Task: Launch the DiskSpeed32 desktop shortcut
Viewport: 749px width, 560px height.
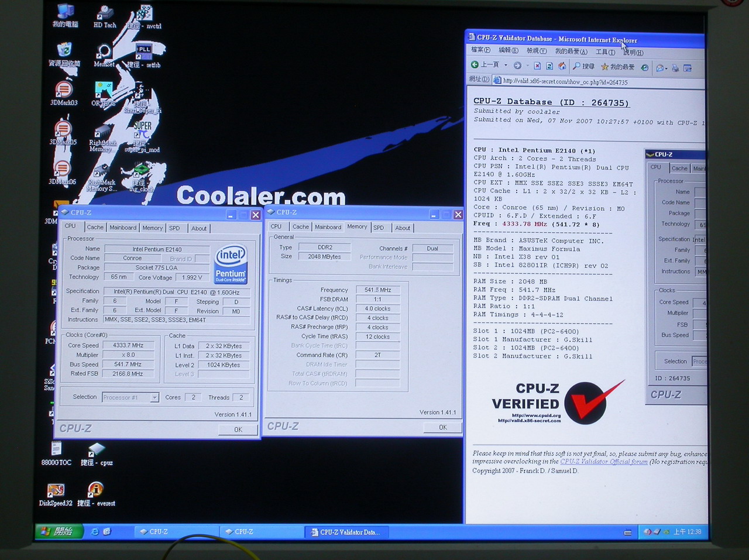Action: (56, 494)
